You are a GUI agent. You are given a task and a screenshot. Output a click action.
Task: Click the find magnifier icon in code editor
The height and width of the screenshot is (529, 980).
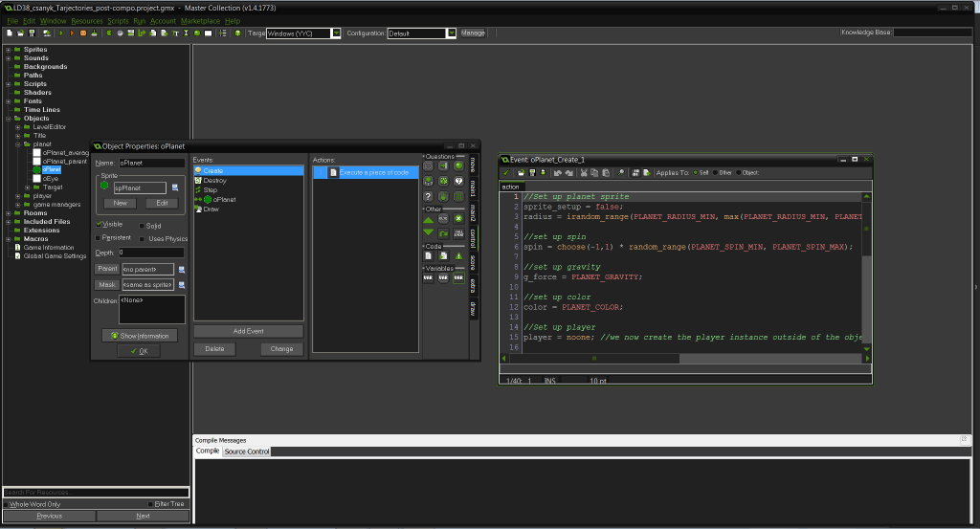coord(621,173)
